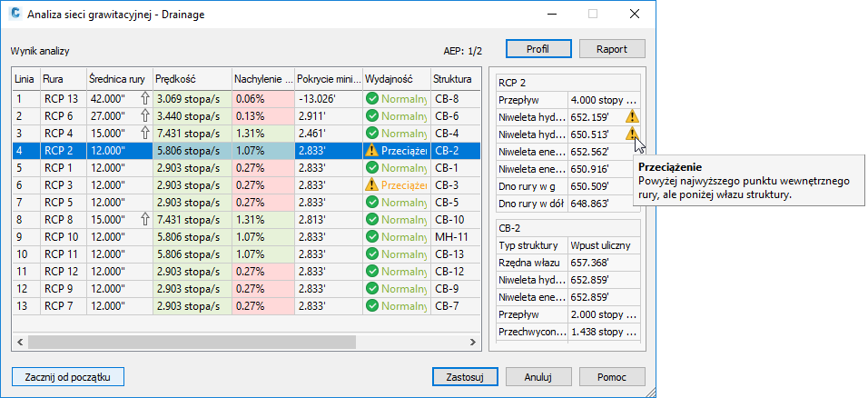The height and width of the screenshot is (398, 868).
Task: Click green check status icon for CB-10
Action: pyautogui.click(x=372, y=220)
